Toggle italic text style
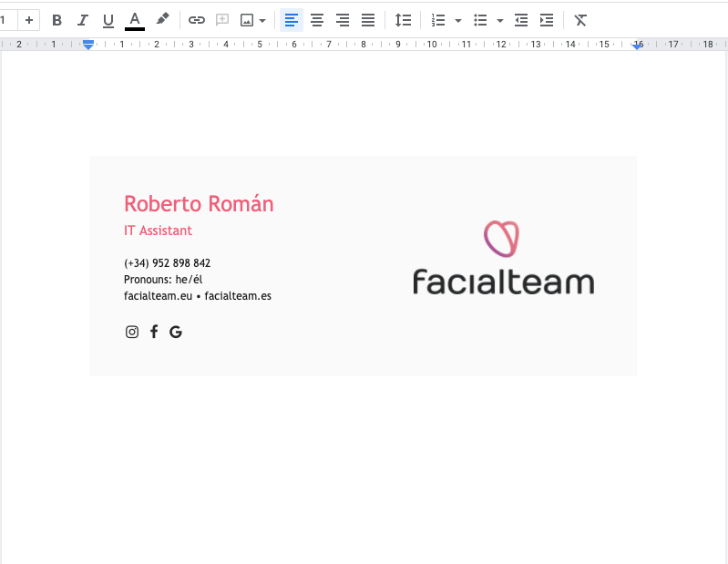Image resolution: width=728 pixels, height=564 pixels. [83, 20]
